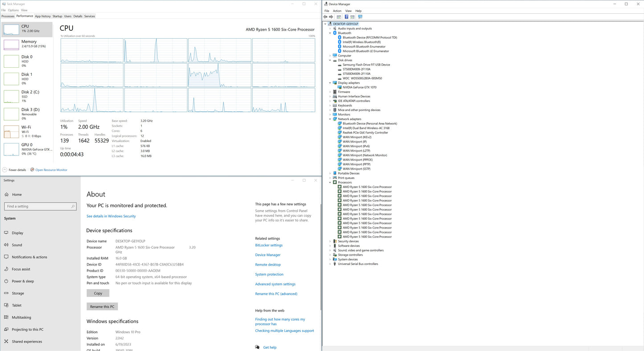The width and height of the screenshot is (644, 351).
Task: Click the Help icon in Device Manager toolbar
Action: click(x=346, y=17)
